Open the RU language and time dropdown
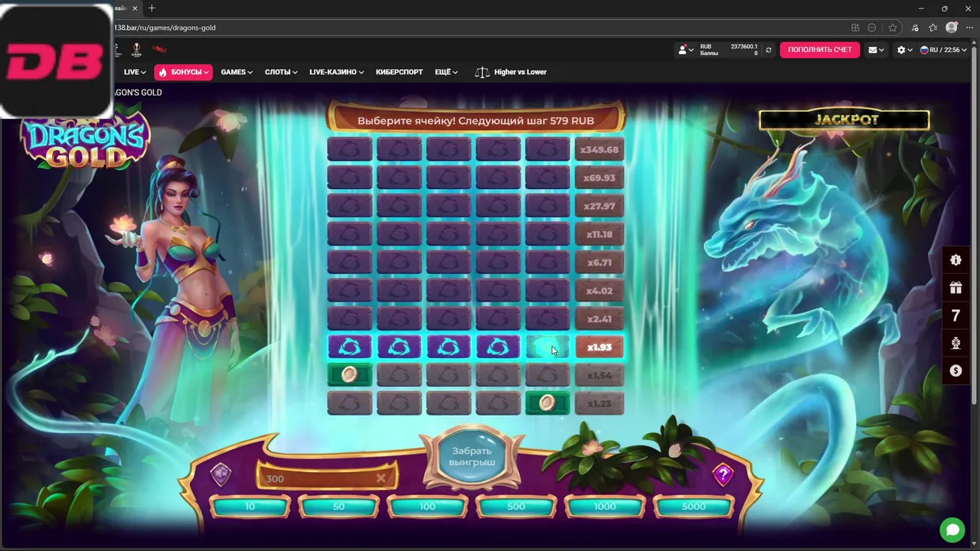The width and height of the screenshot is (980, 551). coord(943,50)
